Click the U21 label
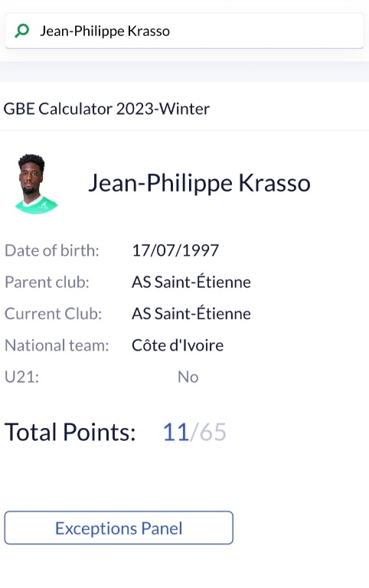The width and height of the screenshot is (369, 588). (x=21, y=377)
